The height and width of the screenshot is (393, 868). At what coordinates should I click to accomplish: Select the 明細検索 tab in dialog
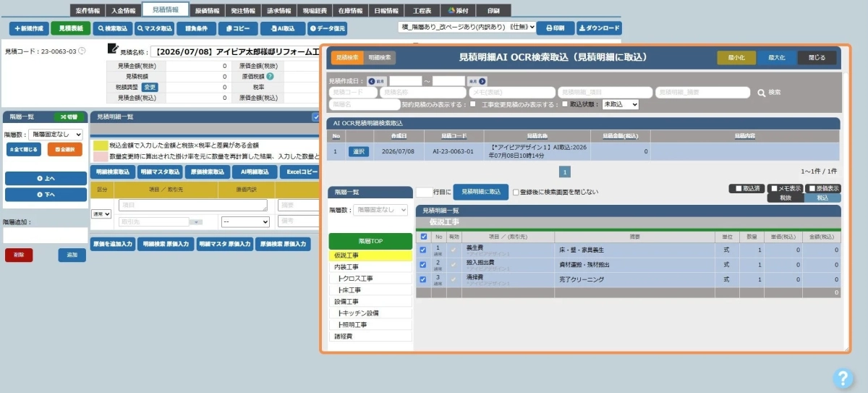(380, 57)
